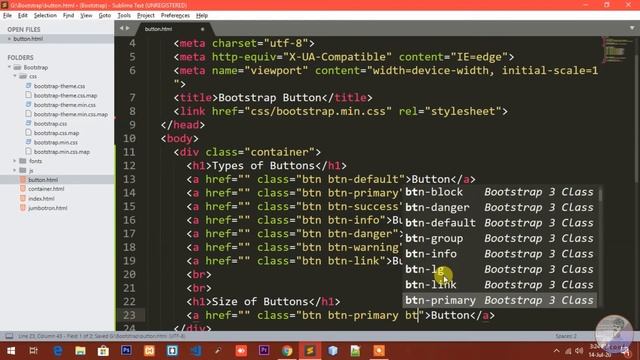Screen dimensions: 640x360
Task: Open bootstrap-theme.min.css.map file
Action: click(71, 114)
